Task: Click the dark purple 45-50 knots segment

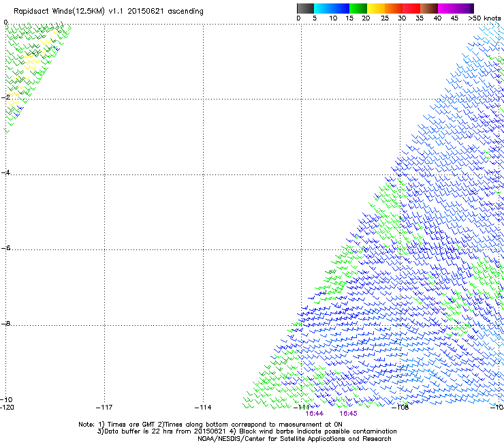Action: (x=464, y=8)
